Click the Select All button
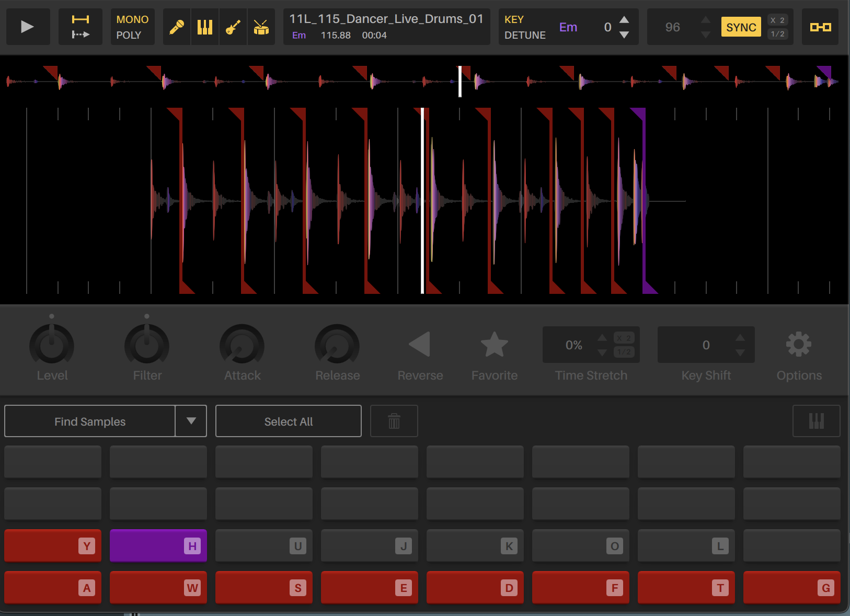 289,421
